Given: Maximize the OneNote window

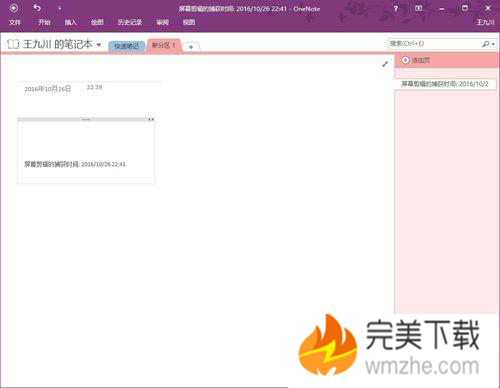Looking at the screenshot, I should [x=465, y=8].
